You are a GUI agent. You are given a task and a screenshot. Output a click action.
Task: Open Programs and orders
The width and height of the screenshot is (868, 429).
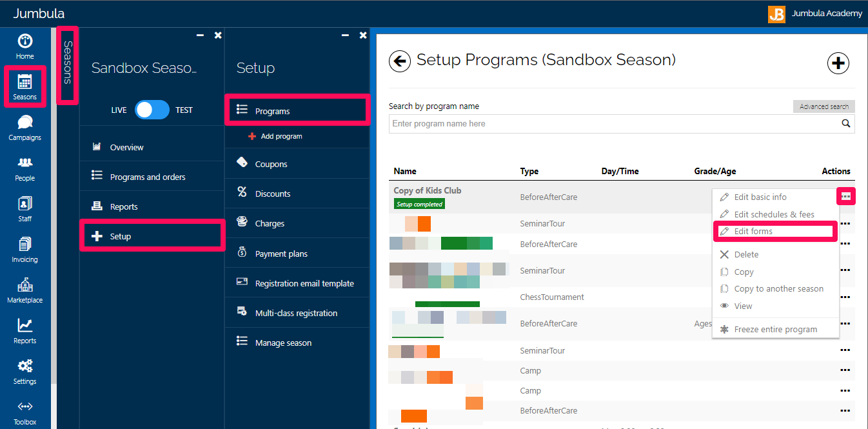[152, 177]
